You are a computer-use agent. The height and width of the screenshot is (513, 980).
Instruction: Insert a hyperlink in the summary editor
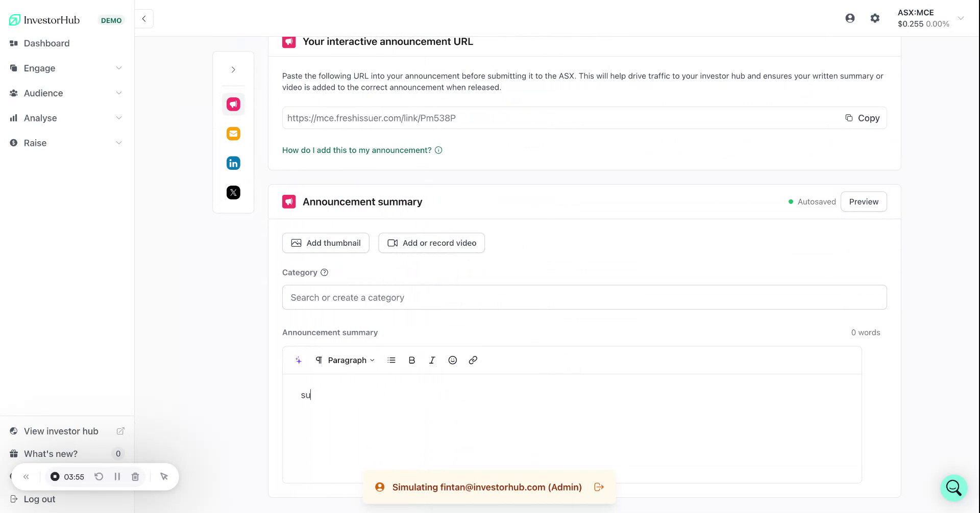[x=473, y=360]
